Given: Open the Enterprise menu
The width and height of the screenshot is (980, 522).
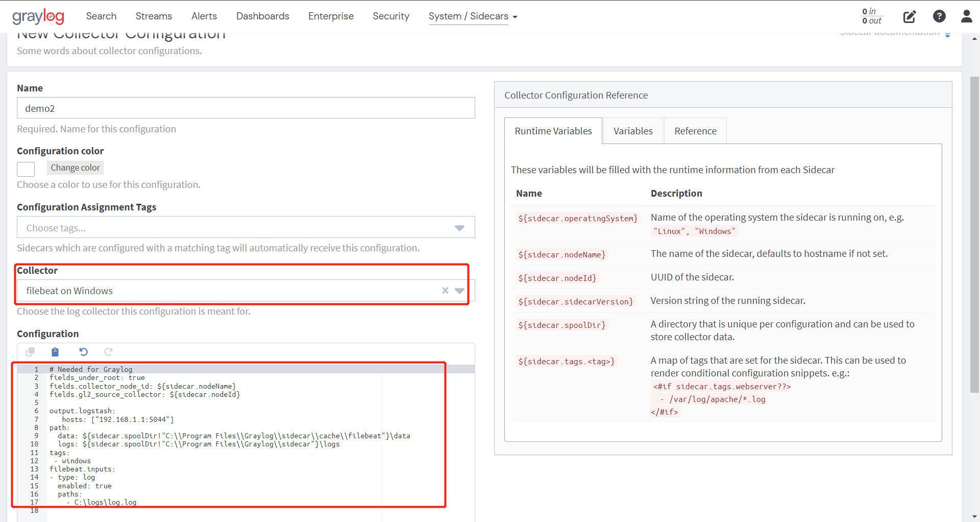Looking at the screenshot, I should point(331,16).
